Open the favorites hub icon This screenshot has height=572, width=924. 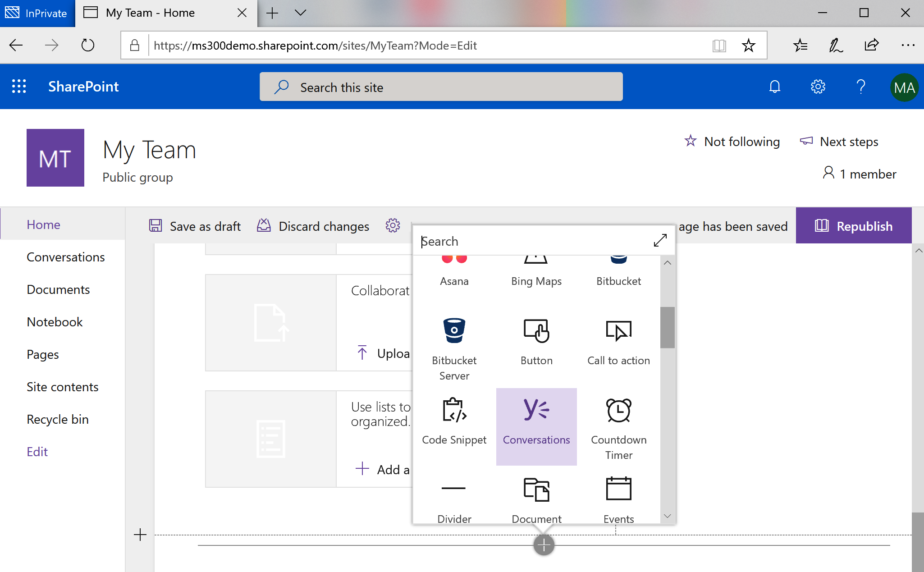(800, 45)
